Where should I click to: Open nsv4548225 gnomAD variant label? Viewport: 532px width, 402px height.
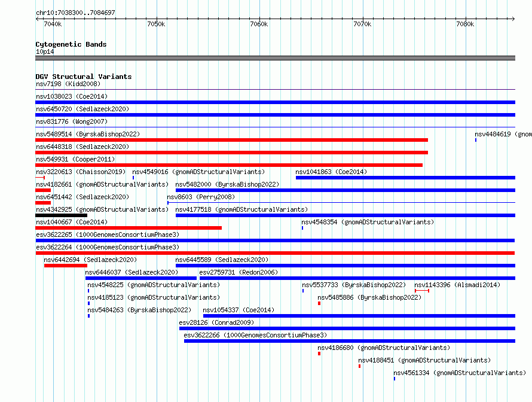tap(154, 285)
